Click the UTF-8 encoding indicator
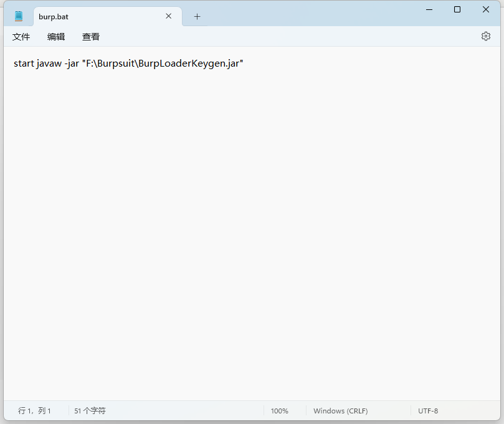 [428, 411]
